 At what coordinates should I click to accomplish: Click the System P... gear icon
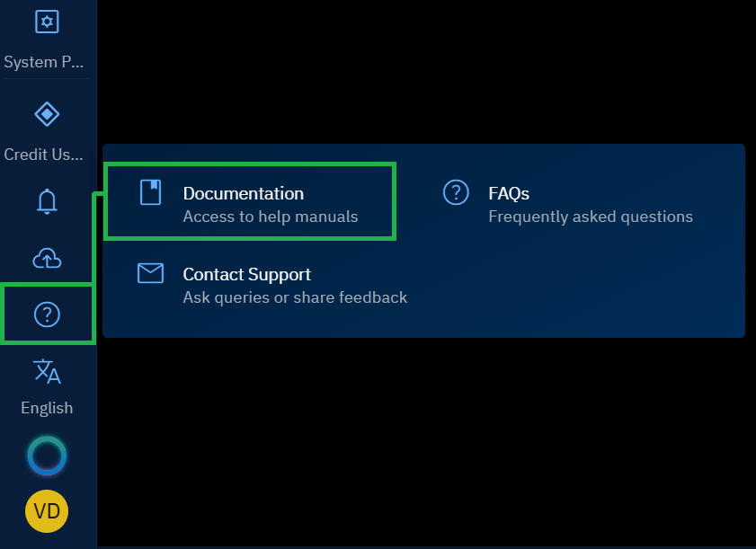(47, 22)
